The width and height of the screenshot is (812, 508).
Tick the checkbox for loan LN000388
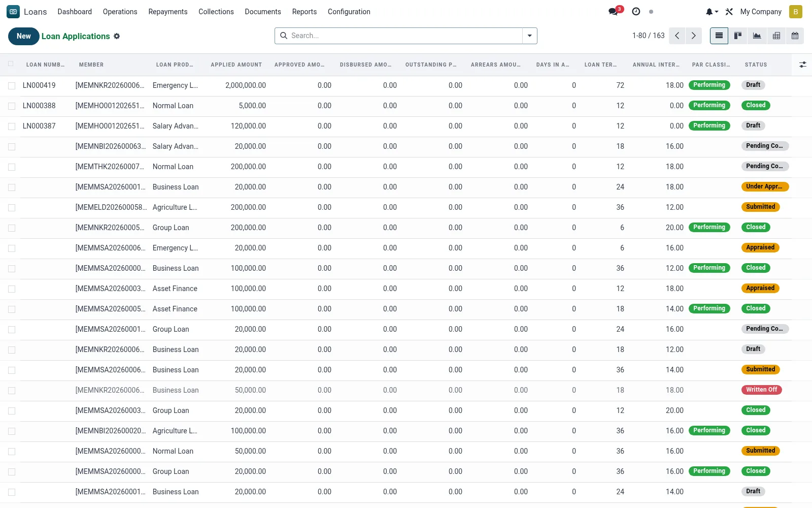coord(12,106)
